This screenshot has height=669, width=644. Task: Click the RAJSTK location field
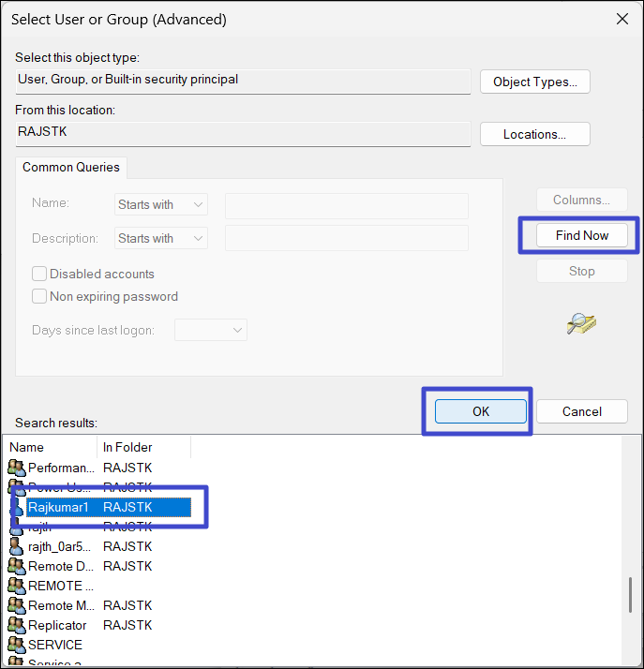pos(244,134)
